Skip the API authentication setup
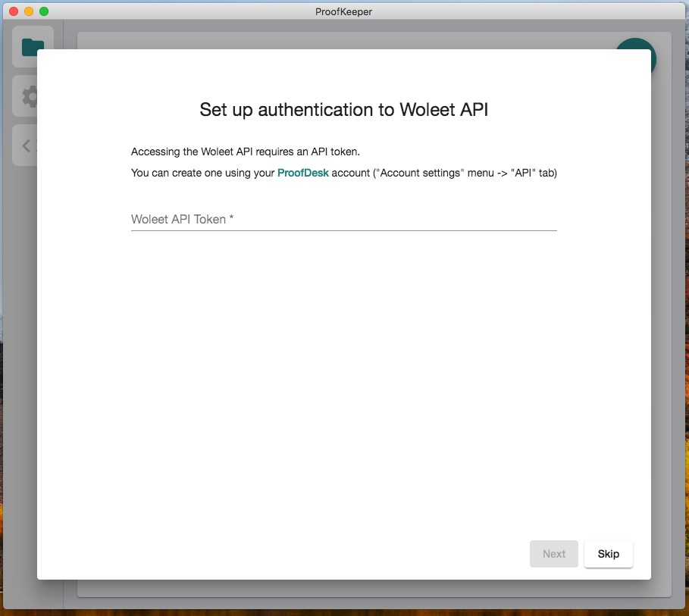 608,554
